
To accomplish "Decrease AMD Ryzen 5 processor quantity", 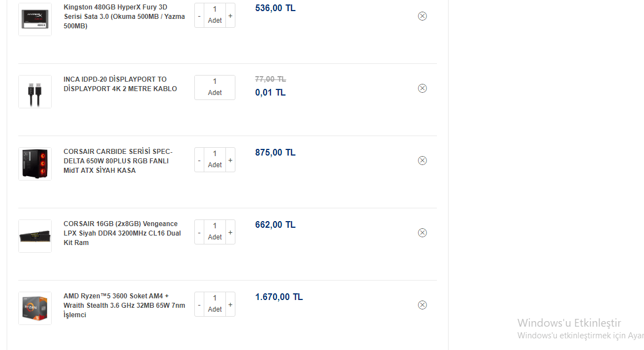I will tap(199, 304).
